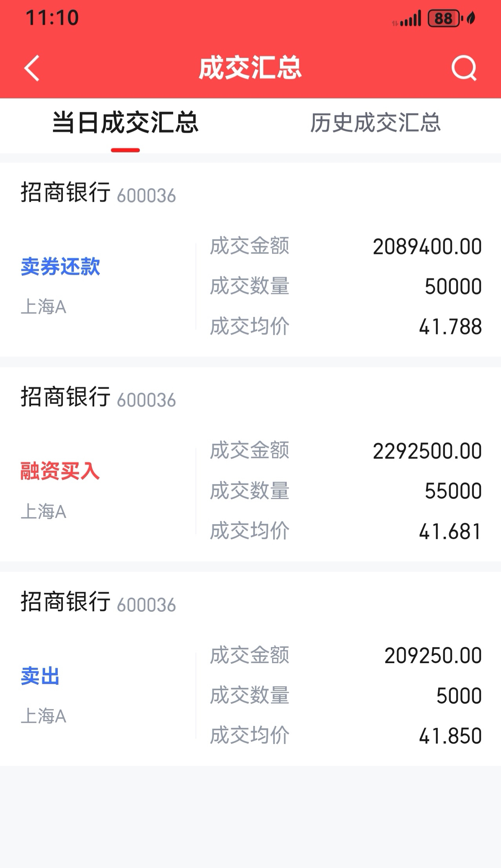Tap the clock showing 11:10
Screen dimensions: 501x868
[52, 18]
